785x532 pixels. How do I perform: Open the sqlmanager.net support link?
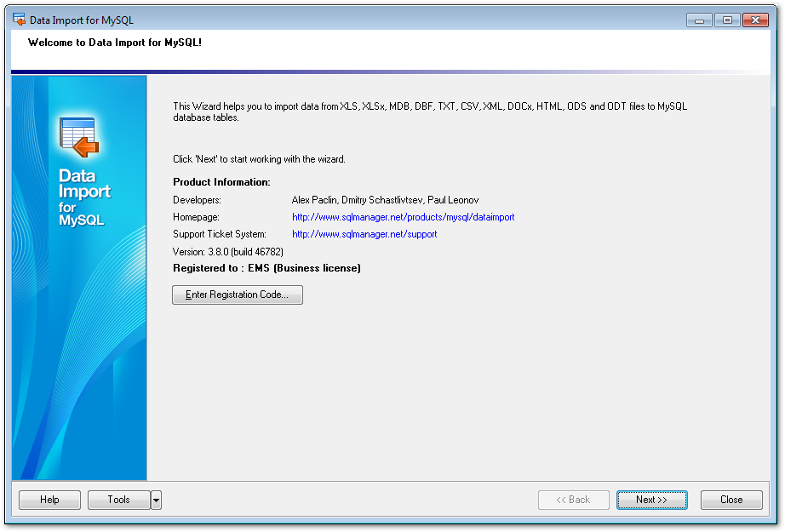click(x=364, y=234)
